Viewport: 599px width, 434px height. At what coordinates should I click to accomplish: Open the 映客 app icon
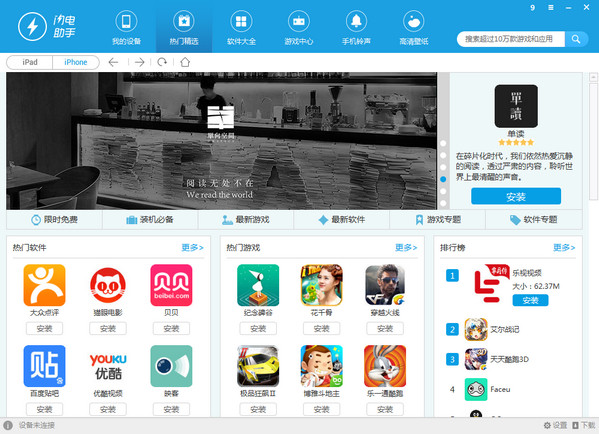click(171, 366)
